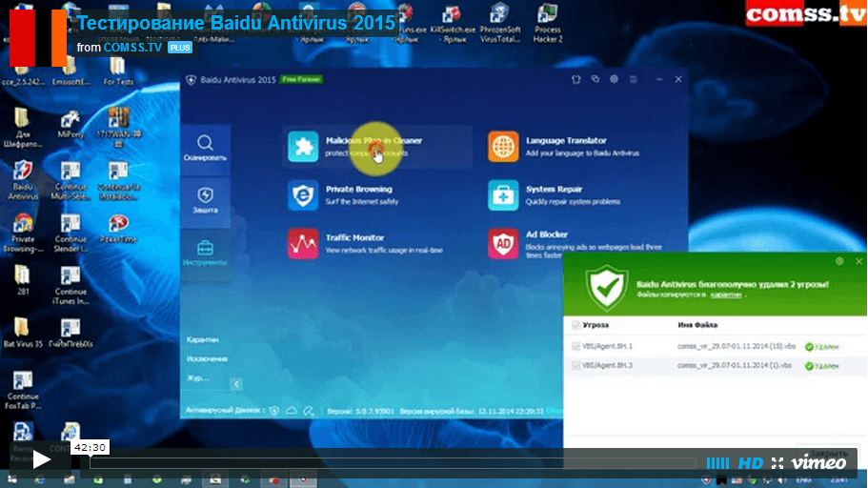The image size is (868, 488).
Task: Open the Исключения sidebar item
Action: tap(207, 359)
